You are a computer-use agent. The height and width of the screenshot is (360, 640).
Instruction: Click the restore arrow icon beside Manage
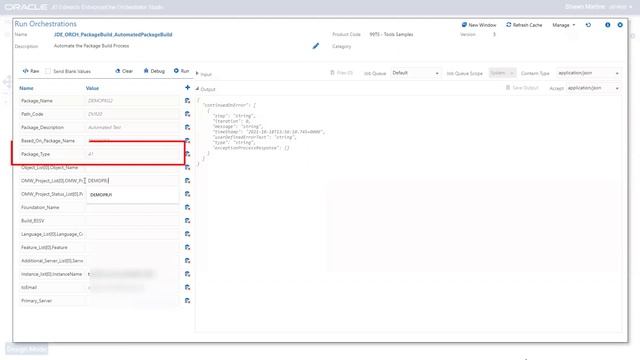pyautogui.click(x=588, y=25)
